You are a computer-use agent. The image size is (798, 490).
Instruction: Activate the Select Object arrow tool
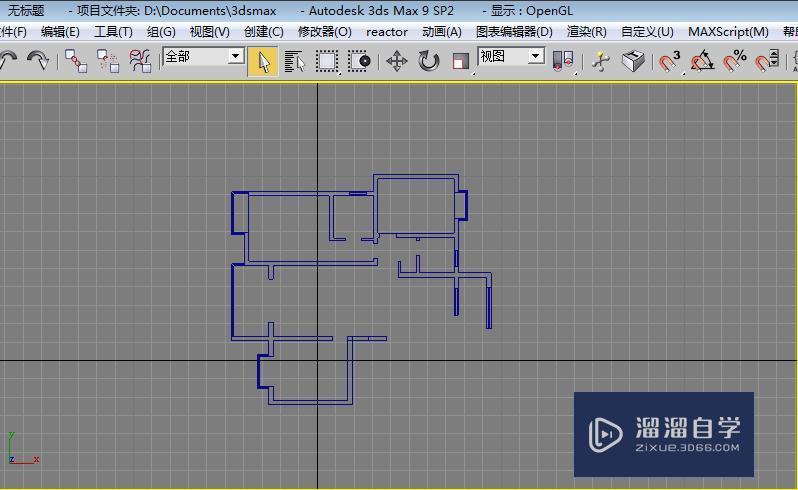(x=263, y=62)
